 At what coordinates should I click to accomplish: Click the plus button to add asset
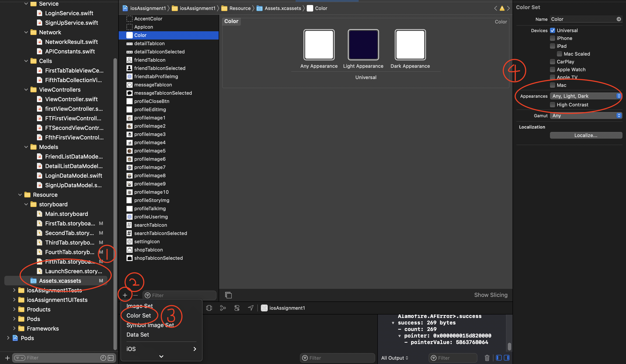pyautogui.click(x=125, y=295)
